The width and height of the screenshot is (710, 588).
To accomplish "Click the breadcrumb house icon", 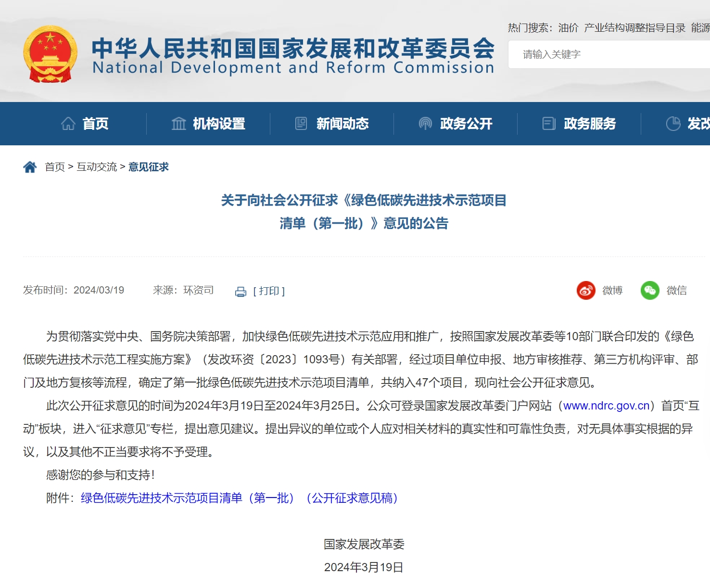I will [30, 167].
